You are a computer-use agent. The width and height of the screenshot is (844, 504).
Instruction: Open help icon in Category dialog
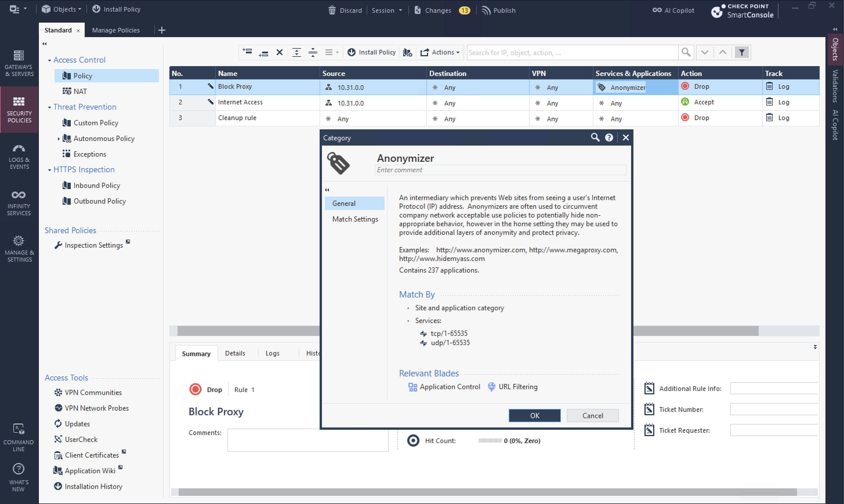[608, 137]
